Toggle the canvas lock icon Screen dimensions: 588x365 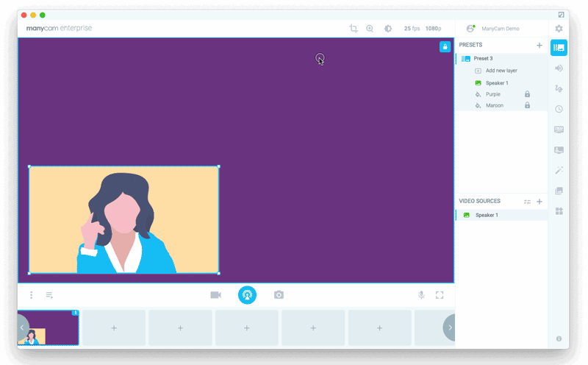click(x=445, y=47)
